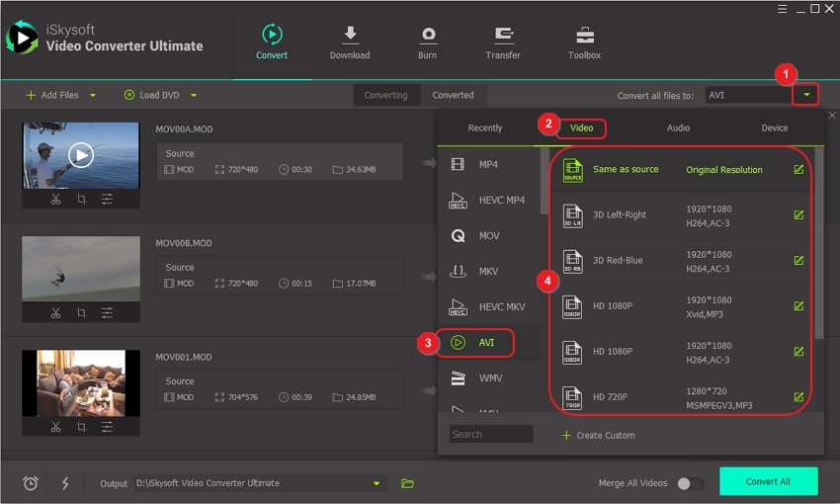
Task: Edit the HD 1080P H264,AC-3 preset
Action: (x=798, y=352)
